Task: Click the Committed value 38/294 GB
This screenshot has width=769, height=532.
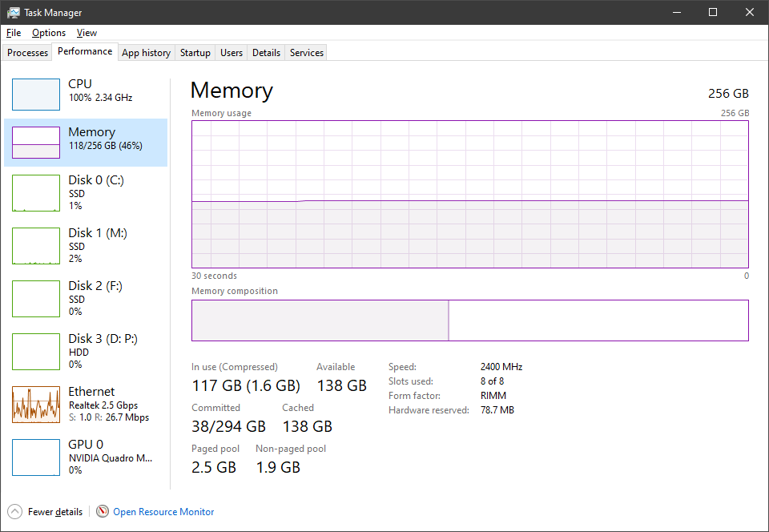Action: [228, 426]
